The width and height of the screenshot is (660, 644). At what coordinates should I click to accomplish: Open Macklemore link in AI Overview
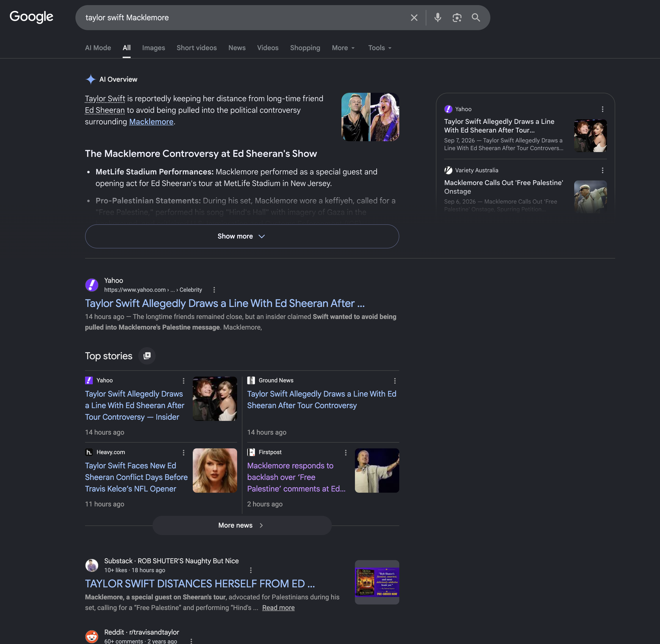151,122
